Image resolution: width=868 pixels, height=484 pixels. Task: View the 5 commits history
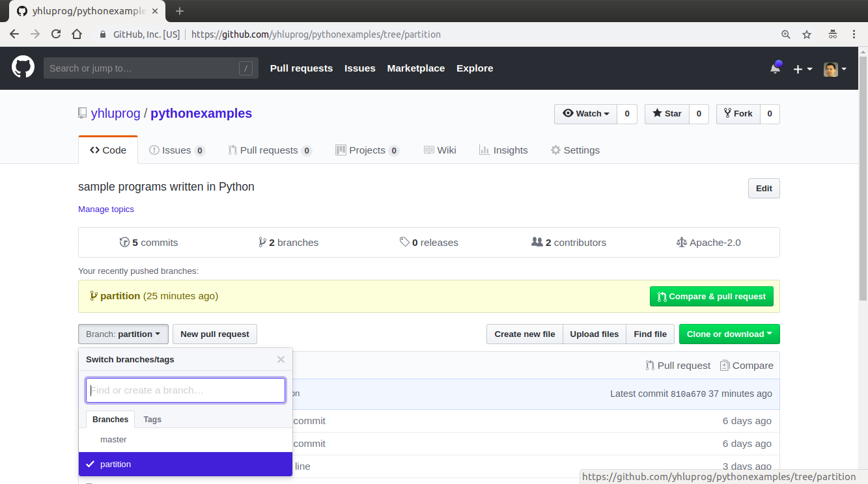click(148, 243)
